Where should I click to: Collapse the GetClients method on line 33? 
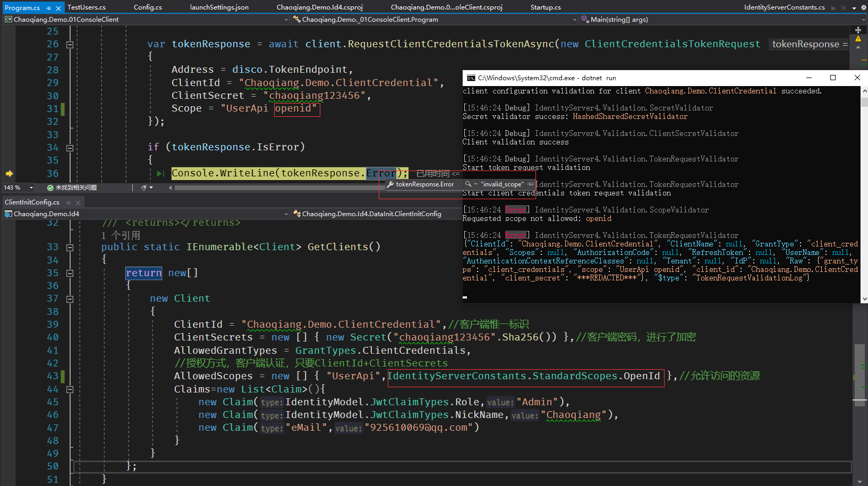(x=70, y=248)
